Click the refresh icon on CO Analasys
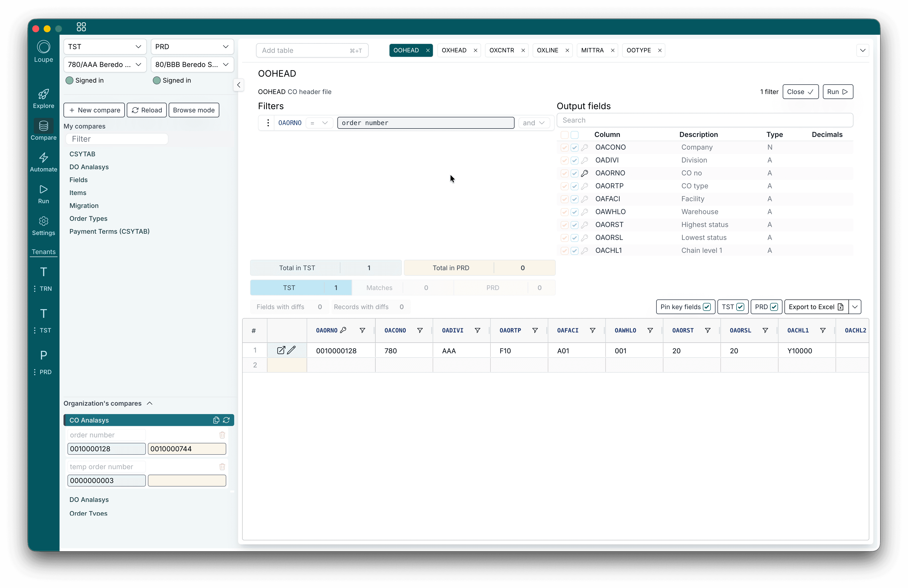The height and width of the screenshot is (588, 908). pos(226,420)
